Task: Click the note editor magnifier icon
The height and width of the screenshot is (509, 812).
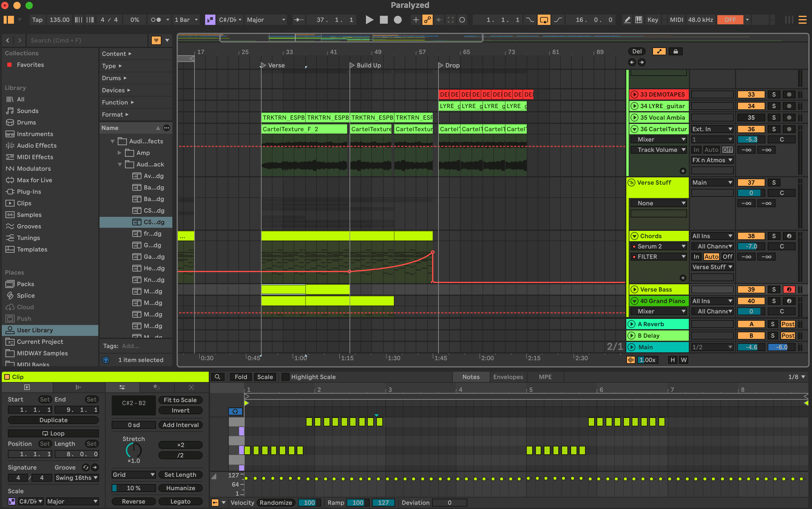Action: (x=217, y=377)
